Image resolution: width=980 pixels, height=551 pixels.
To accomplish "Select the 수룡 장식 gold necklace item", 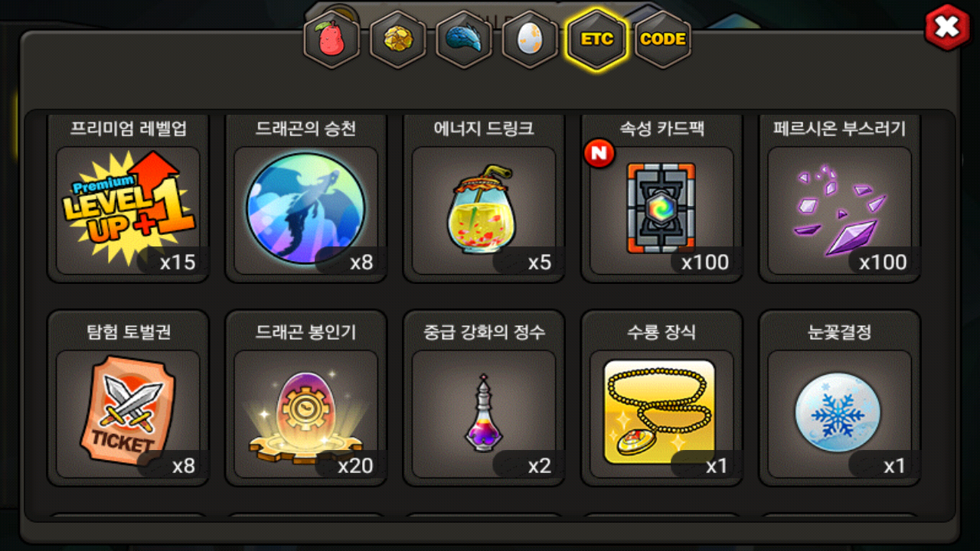I will 661,398.
